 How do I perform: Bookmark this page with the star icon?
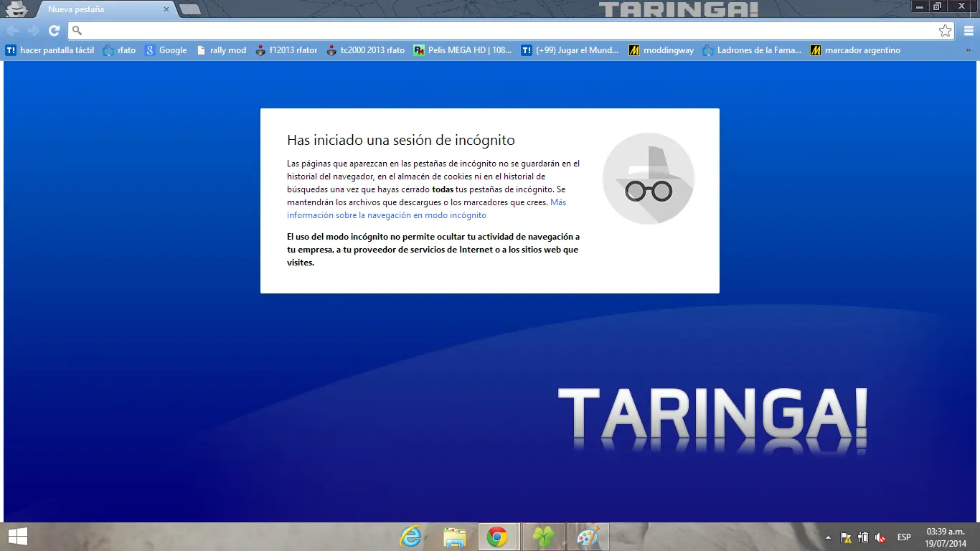click(x=945, y=30)
